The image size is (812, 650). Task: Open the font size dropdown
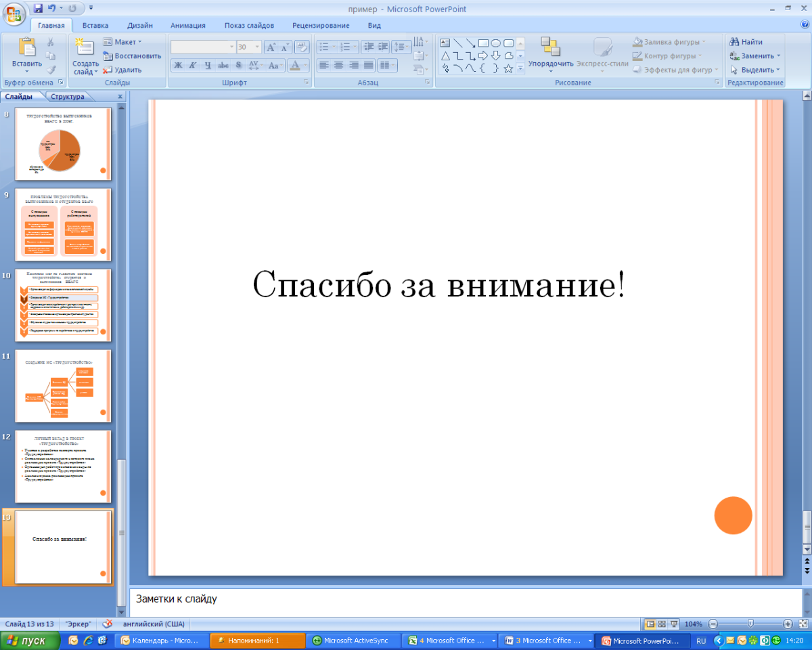click(257, 47)
